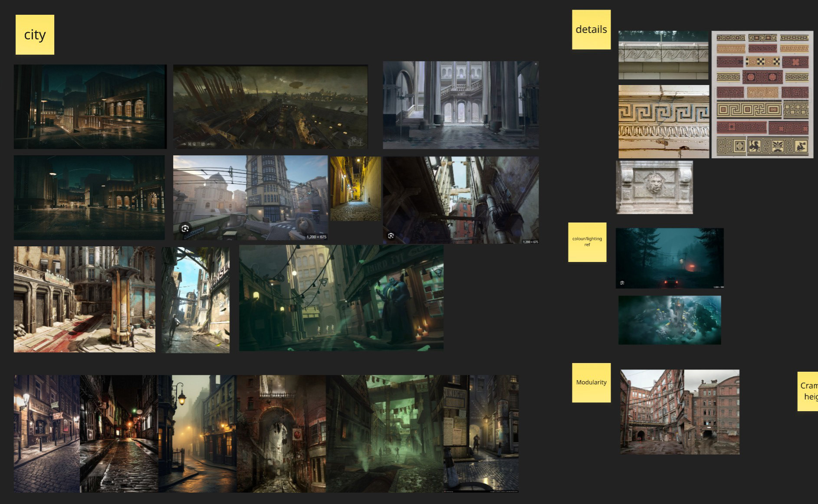Select red brick courtyard with archway image
The height and width of the screenshot is (504, 818).
pyautogui.click(x=652, y=412)
